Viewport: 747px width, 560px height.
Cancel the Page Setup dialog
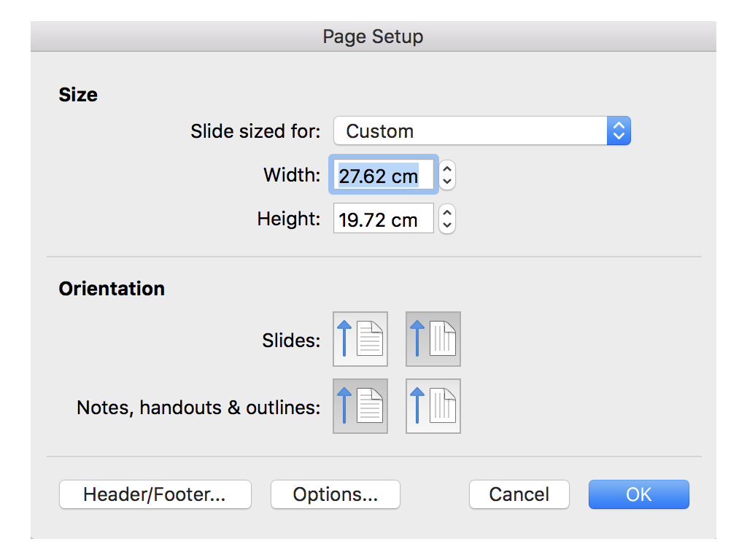point(519,494)
